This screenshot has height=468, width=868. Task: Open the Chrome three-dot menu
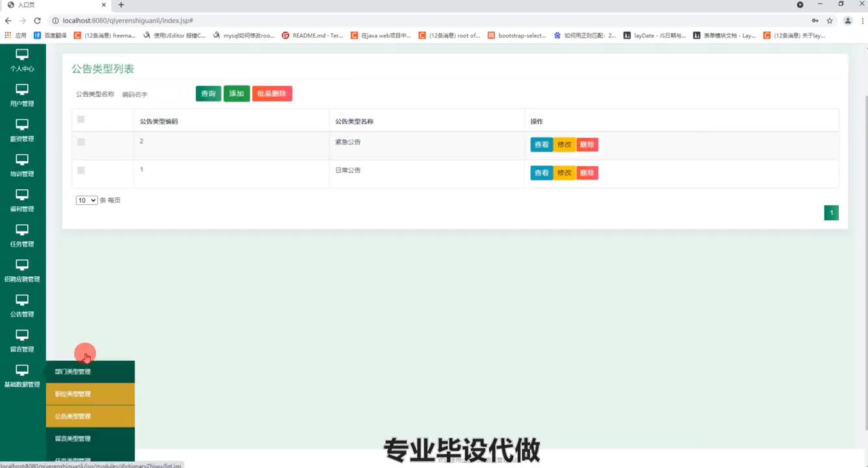862,21
